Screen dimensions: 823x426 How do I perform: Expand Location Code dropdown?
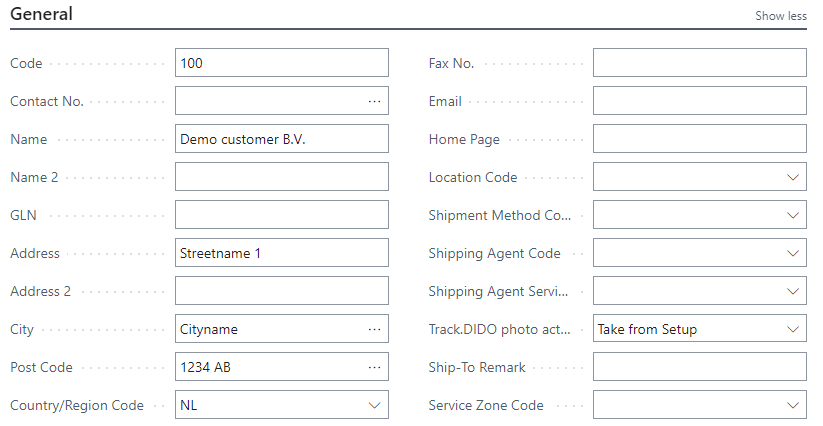[x=793, y=177]
